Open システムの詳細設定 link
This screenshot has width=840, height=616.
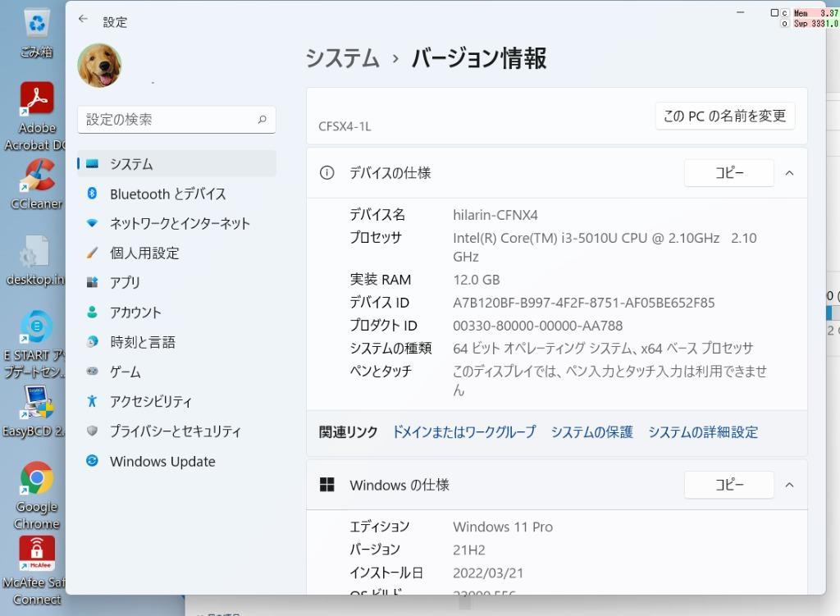[x=703, y=431]
